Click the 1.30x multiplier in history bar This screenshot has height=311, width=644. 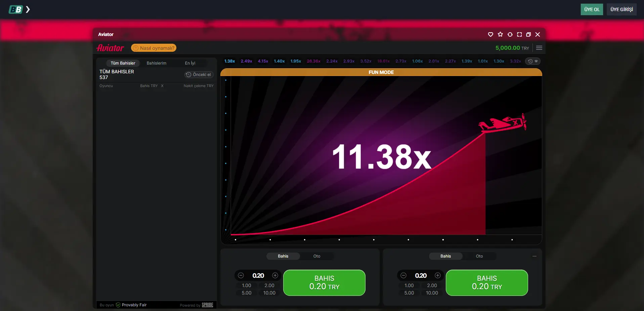[499, 61]
